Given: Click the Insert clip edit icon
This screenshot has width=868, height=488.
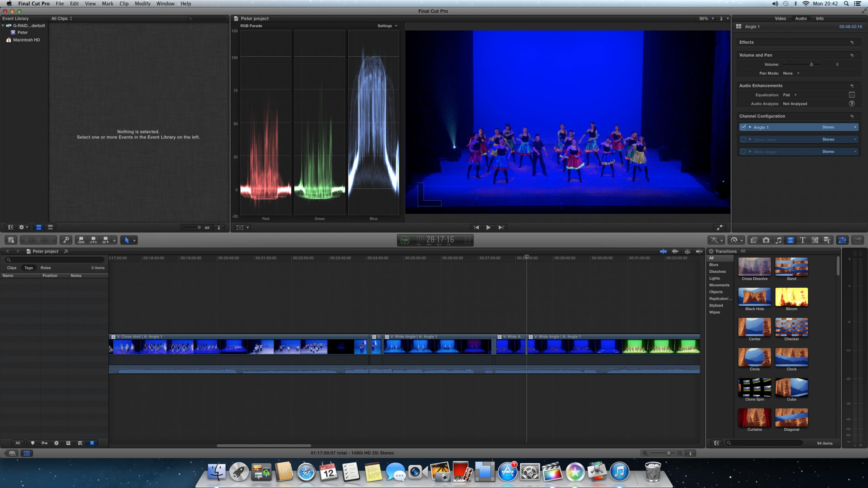Looking at the screenshot, I should (93, 240).
